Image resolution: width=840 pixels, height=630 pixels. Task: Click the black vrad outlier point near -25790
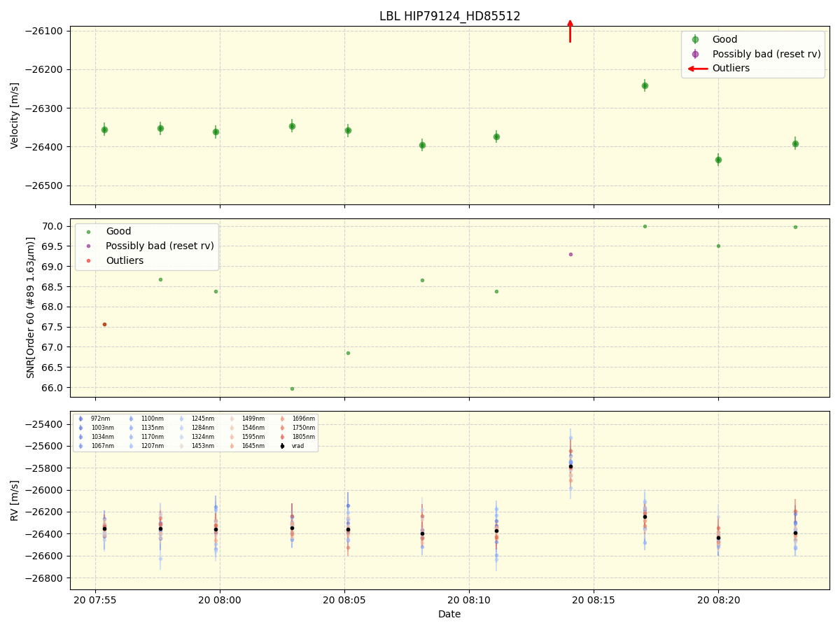point(570,466)
